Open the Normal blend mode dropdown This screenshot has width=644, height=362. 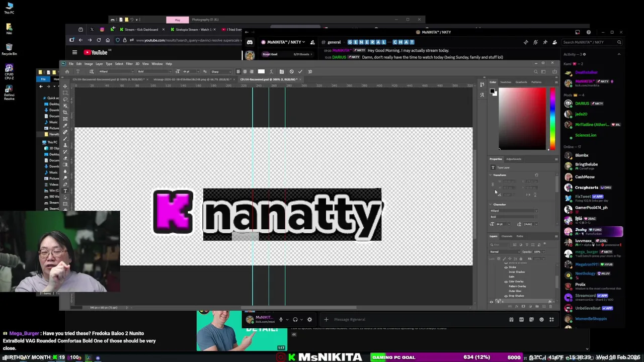coord(505,252)
